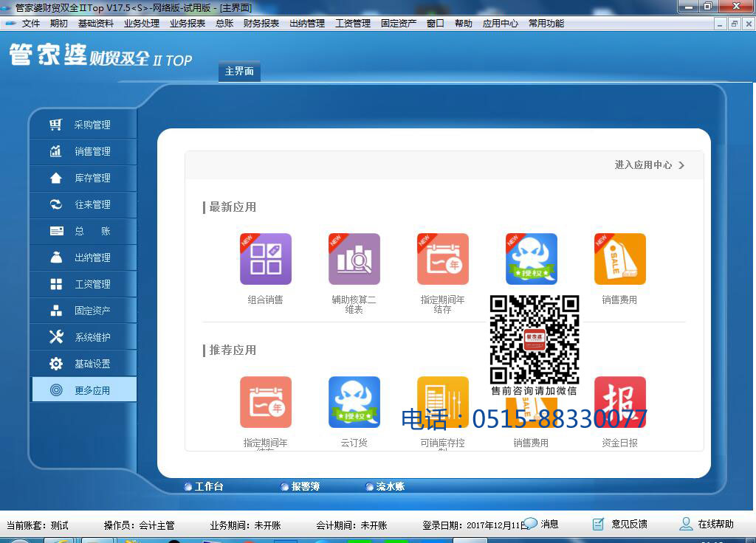Click the 销售管理 sidebar label

coord(92,151)
